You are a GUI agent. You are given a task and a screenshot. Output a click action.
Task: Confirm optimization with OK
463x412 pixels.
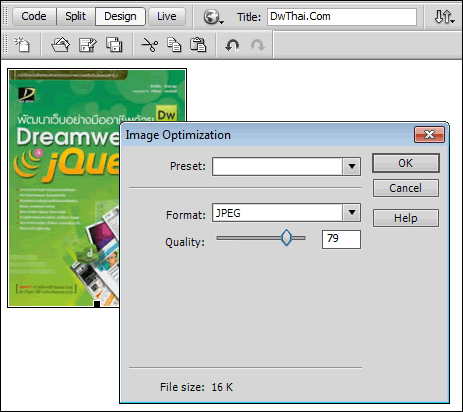pyautogui.click(x=406, y=163)
